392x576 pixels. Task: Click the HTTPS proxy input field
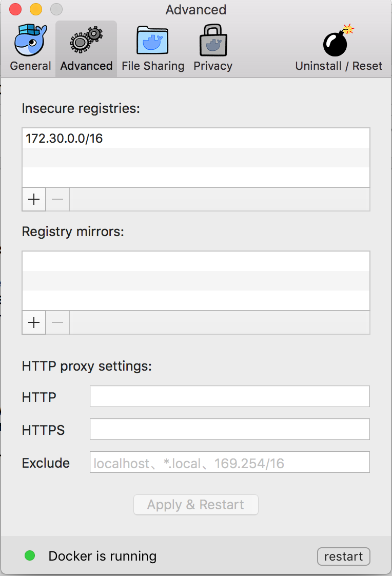pos(229,429)
